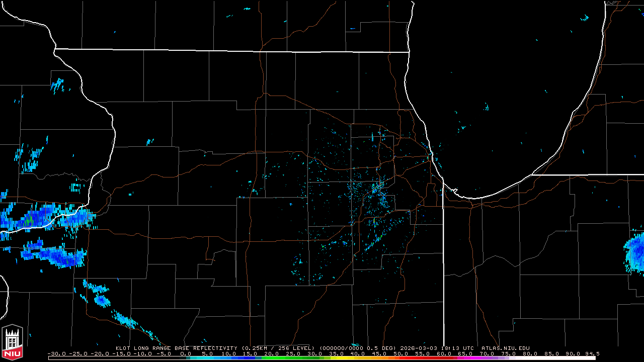The height and width of the screenshot is (362, 644).
Task: Click the dense echo cluster at radar center
Action: coord(376,190)
